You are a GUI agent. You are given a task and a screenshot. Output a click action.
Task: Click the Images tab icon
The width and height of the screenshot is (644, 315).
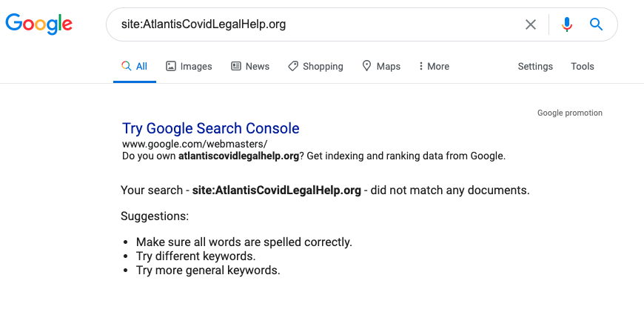tap(171, 66)
